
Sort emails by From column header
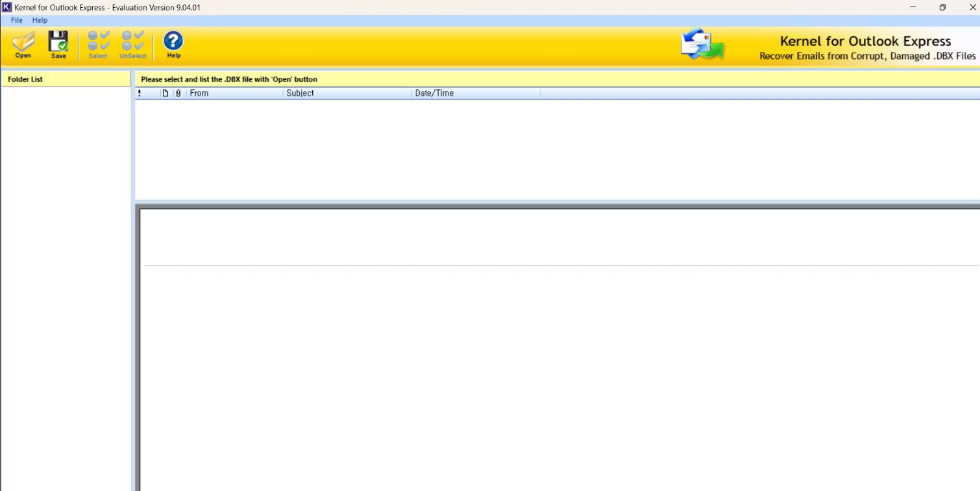tap(235, 93)
